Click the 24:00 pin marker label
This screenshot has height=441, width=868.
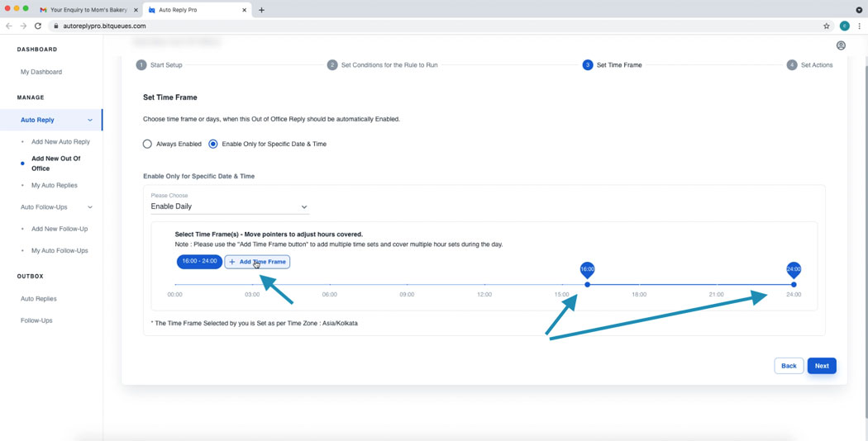tap(794, 269)
